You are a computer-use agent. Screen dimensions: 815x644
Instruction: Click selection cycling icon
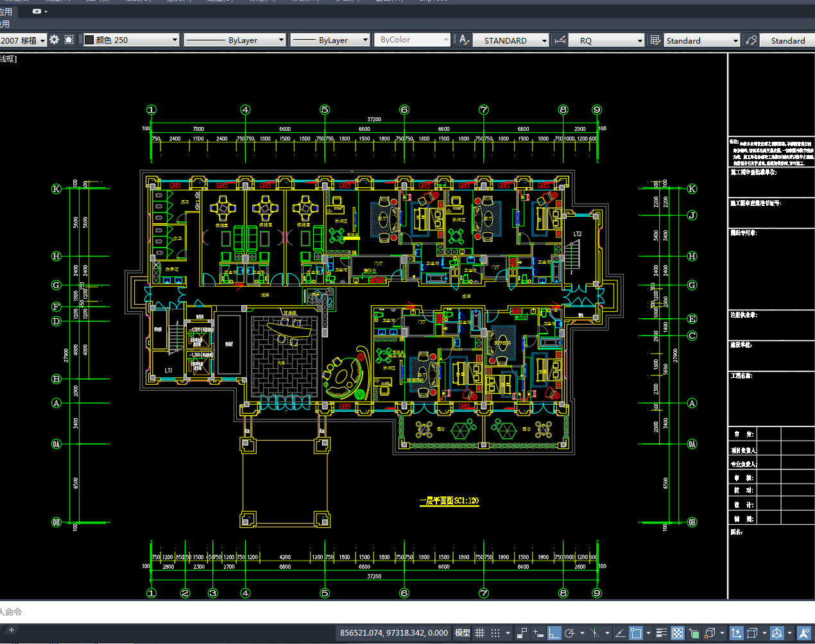pos(694,633)
